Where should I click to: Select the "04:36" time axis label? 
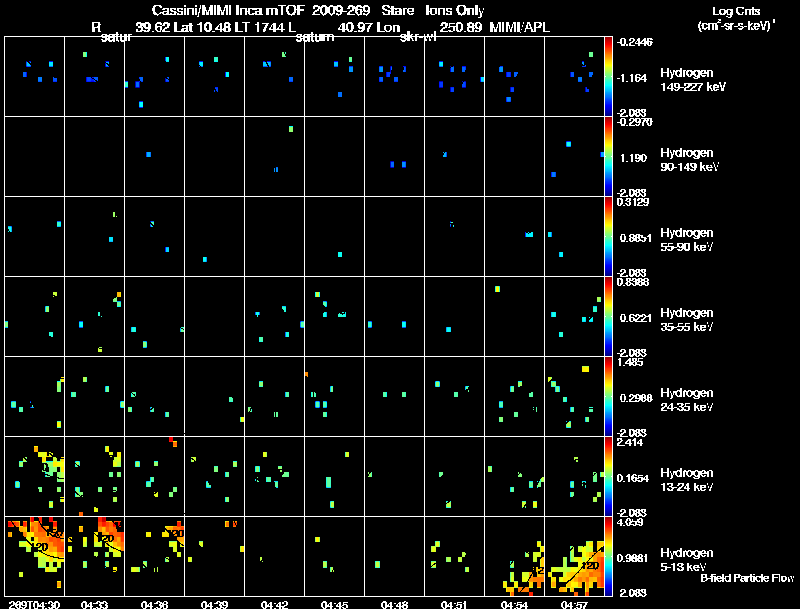tap(155, 604)
